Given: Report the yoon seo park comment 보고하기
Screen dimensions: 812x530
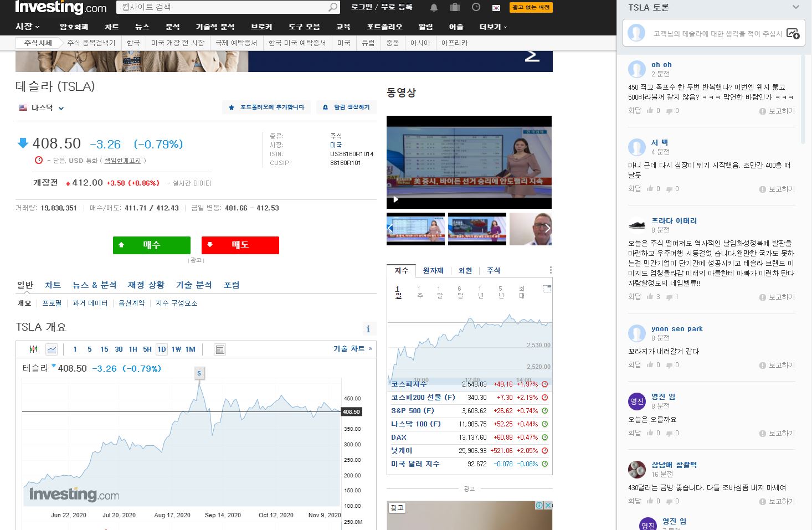Looking at the screenshot, I should tap(777, 366).
